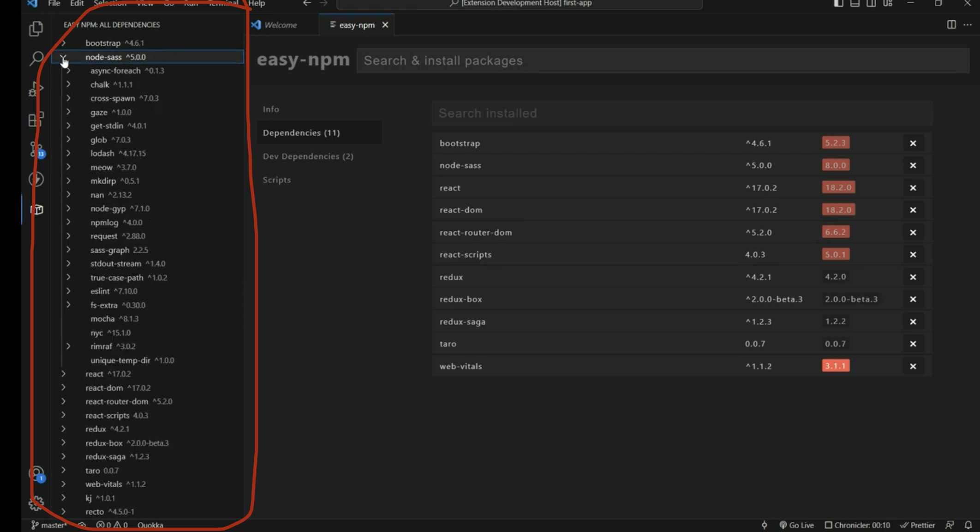Update bootstrap to 5.2.3 badge
Image resolution: width=980 pixels, height=532 pixels.
tap(836, 143)
